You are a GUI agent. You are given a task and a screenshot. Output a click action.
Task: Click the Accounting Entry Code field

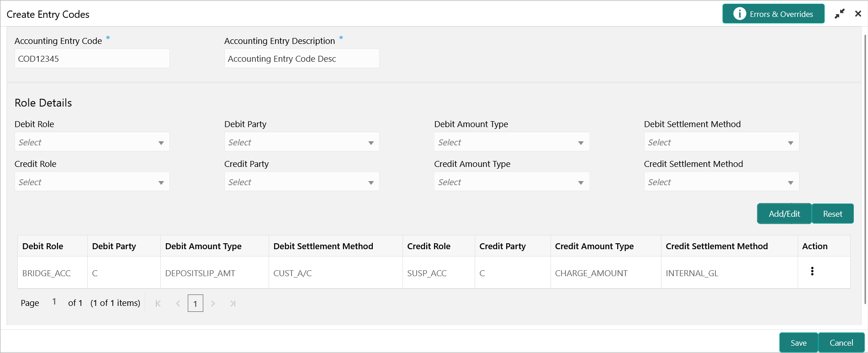click(x=92, y=59)
